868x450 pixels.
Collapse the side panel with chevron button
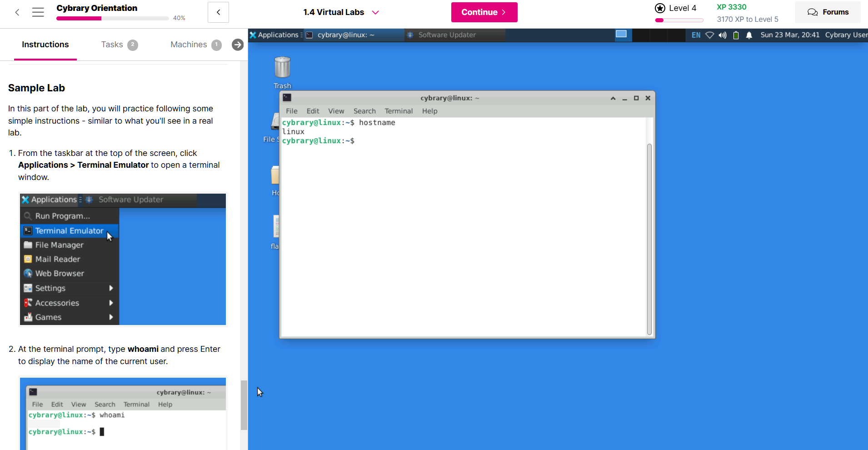click(218, 12)
